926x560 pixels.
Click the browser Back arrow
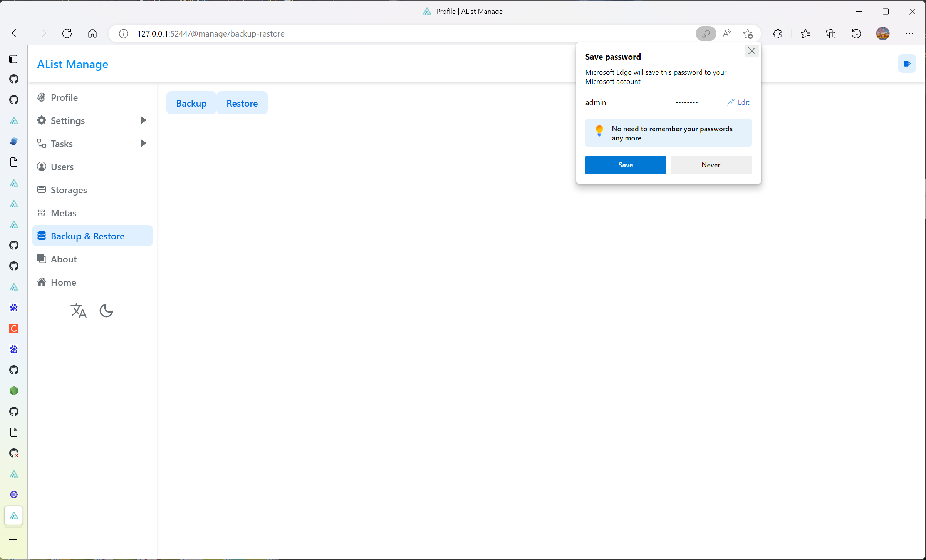point(16,33)
